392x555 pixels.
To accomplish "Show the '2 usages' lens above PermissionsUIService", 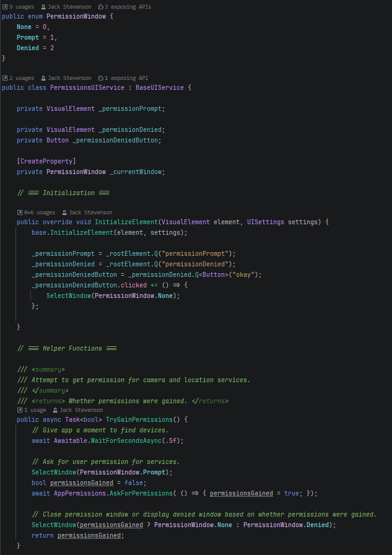I will coord(19,78).
